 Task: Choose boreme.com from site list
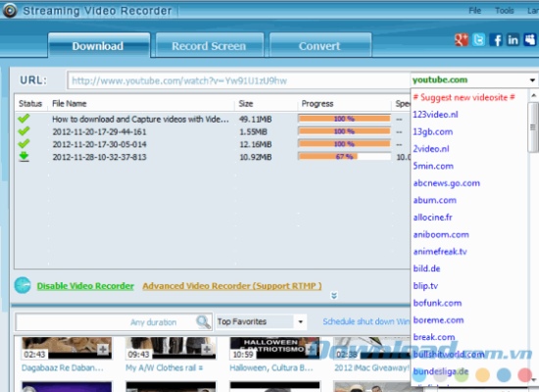(438, 320)
